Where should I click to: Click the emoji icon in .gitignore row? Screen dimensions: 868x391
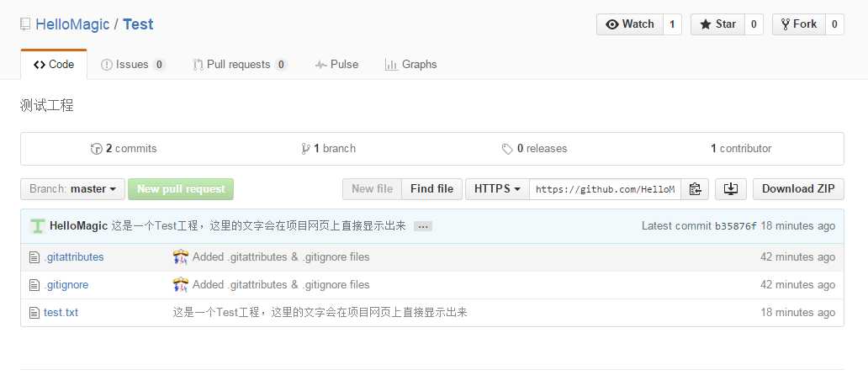click(x=181, y=285)
